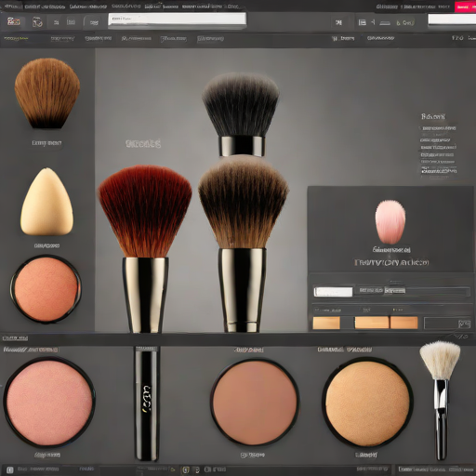Click the small square icon at status bar's left end
This screenshot has height=476, width=476.
10,469
